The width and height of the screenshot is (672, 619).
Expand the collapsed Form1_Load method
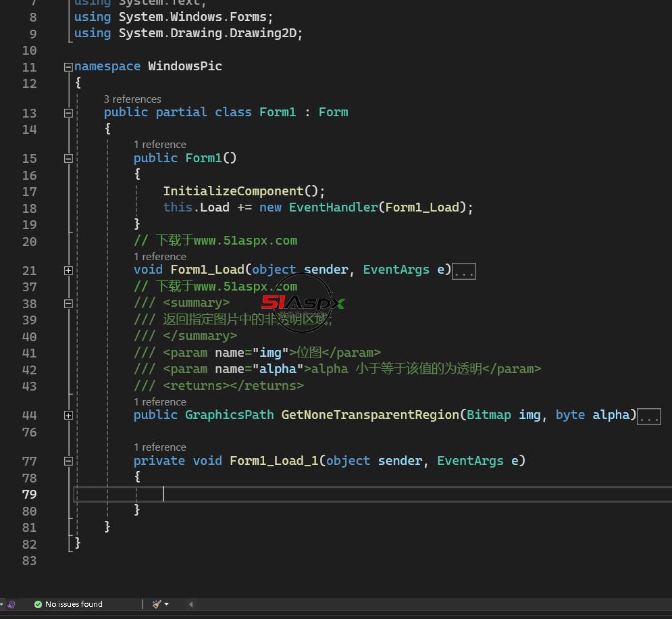click(68, 270)
